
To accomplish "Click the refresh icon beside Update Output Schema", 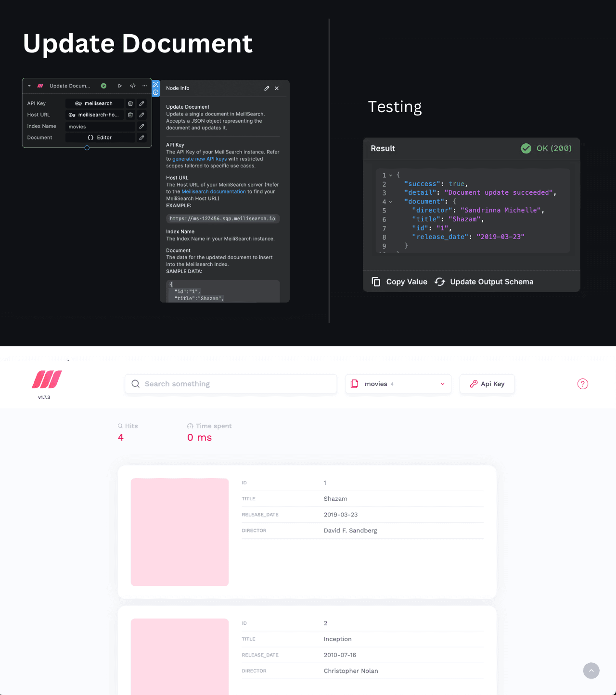I will 439,282.
